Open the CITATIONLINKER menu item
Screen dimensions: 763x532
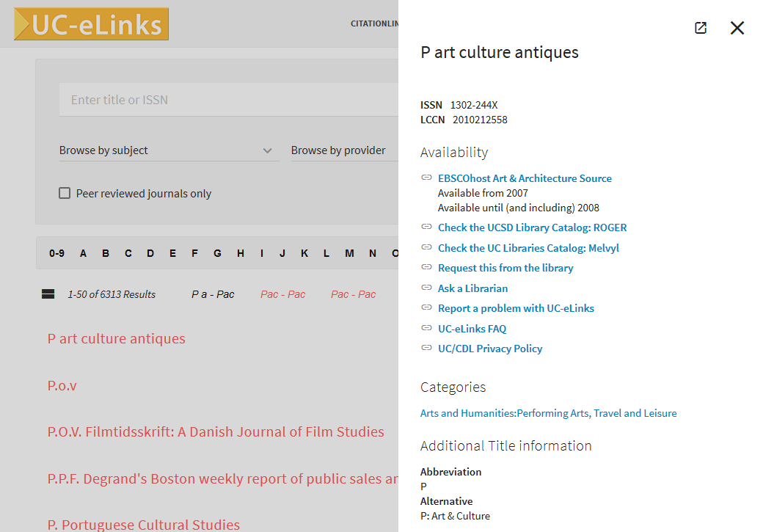[374, 23]
